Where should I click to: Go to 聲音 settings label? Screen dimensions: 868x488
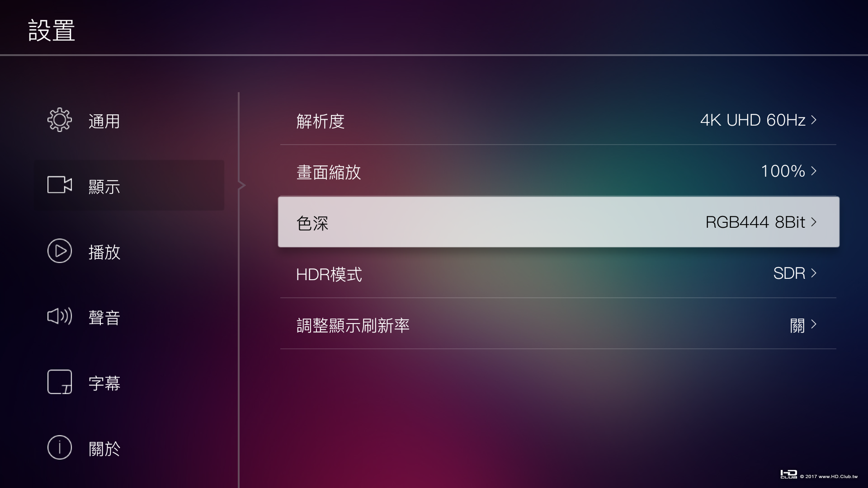click(x=104, y=318)
